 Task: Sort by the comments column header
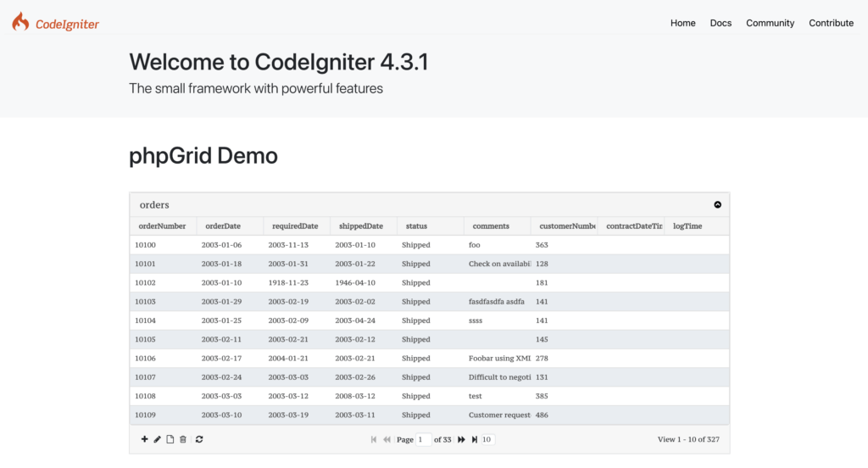coord(497,226)
